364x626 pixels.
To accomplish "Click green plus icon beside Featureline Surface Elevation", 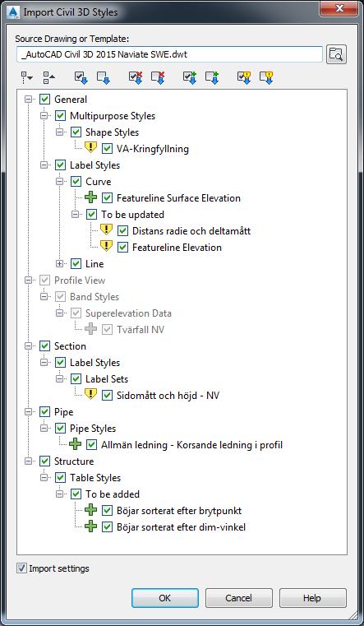I will pyautogui.click(x=91, y=197).
